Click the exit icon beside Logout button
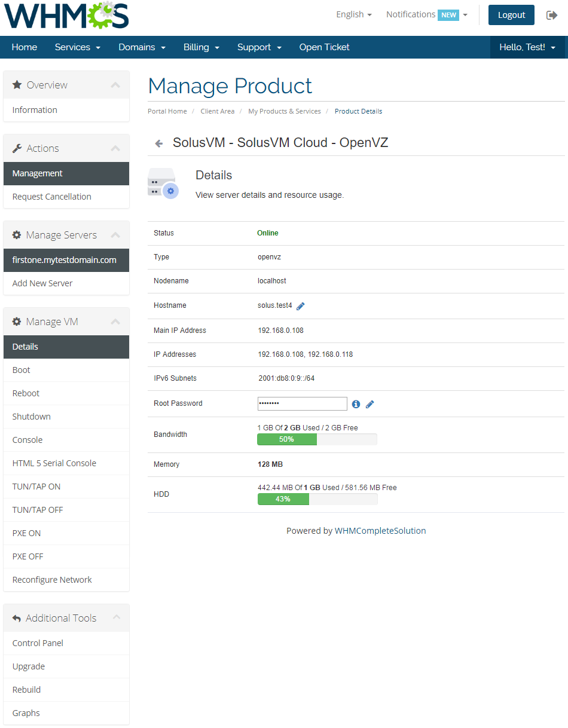The height and width of the screenshot is (728, 568). pyautogui.click(x=552, y=15)
